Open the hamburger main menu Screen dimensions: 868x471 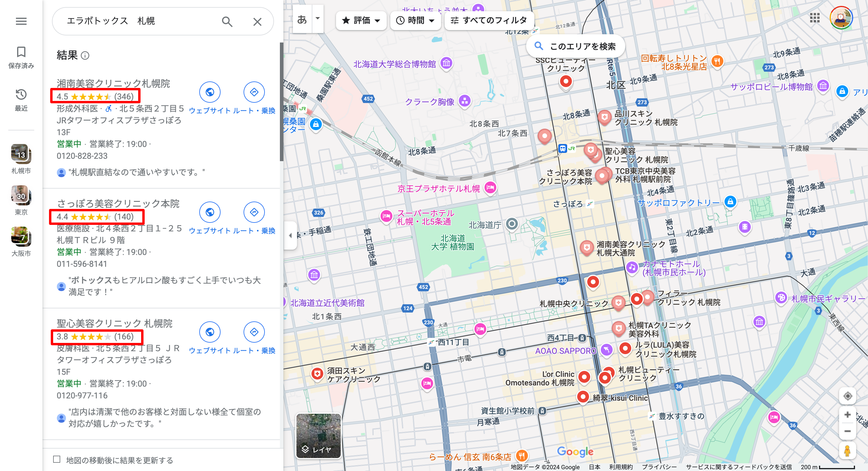coord(21,21)
